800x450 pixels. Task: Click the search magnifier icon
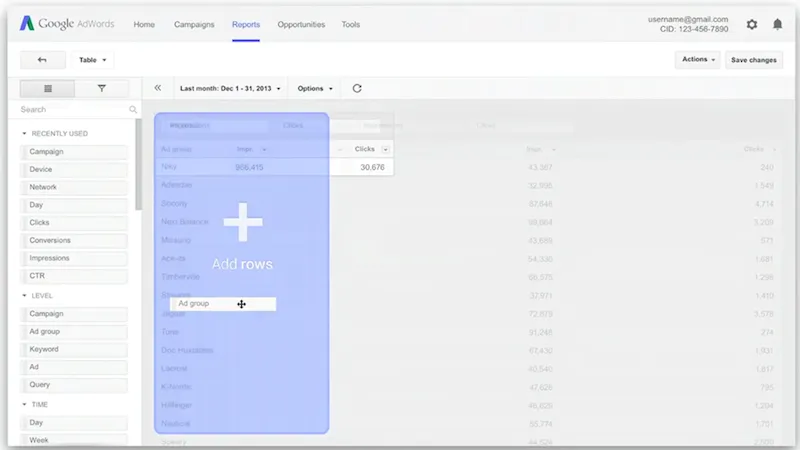(133, 110)
